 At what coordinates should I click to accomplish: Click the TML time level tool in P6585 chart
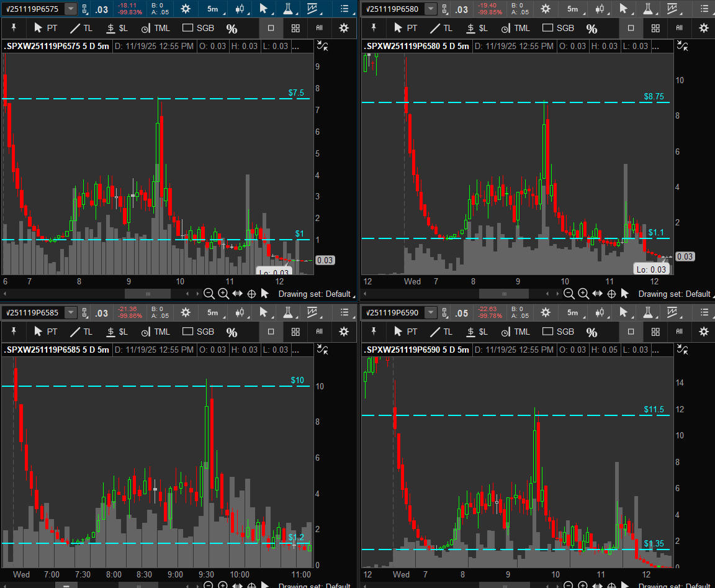[x=155, y=332]
